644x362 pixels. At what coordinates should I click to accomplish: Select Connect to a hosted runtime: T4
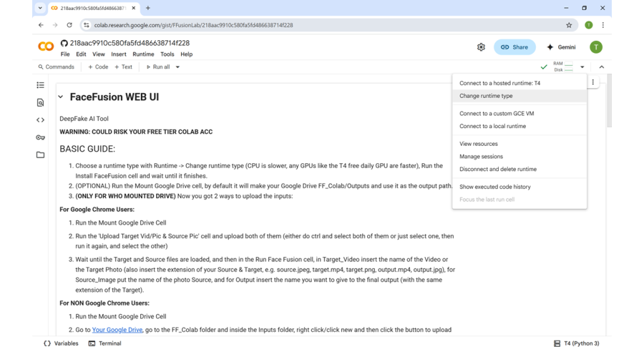pyautogui.click(x=519, y=83)
